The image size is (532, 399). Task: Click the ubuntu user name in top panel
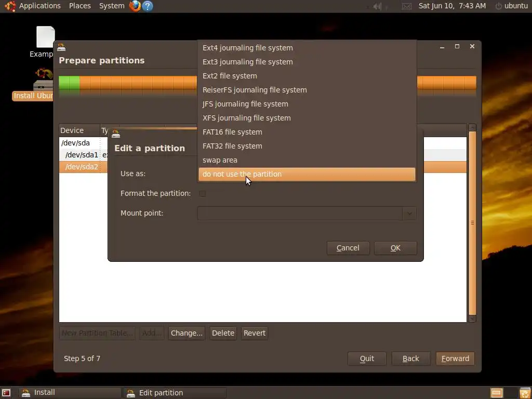pyautogui.click(x=516, y=6)
